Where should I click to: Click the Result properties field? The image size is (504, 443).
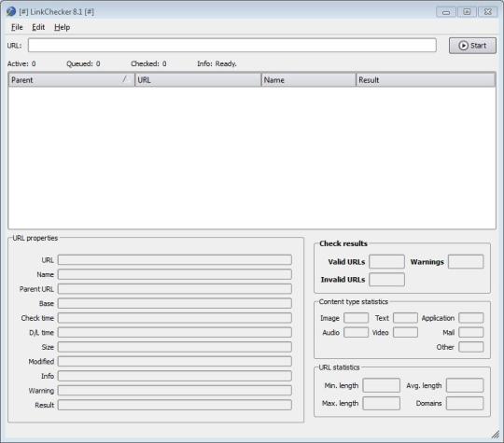click(x=175, y=405)
